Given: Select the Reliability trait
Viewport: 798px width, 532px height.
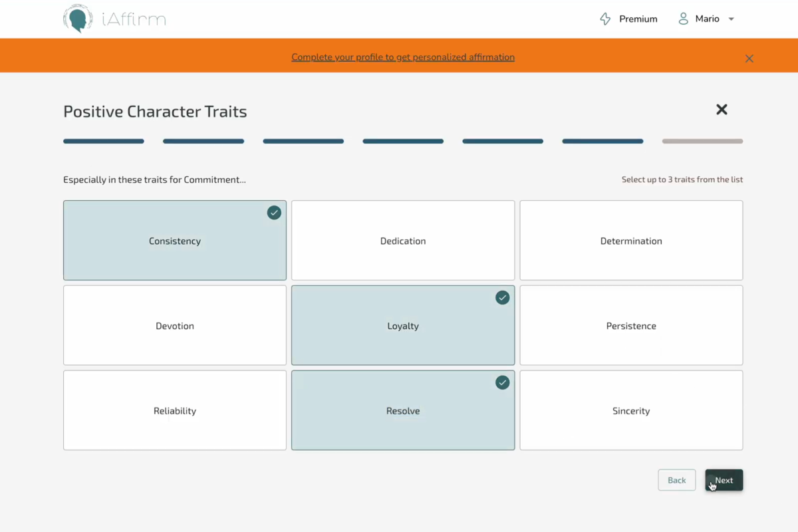Looking at the screenshot, I should [175, 410].
